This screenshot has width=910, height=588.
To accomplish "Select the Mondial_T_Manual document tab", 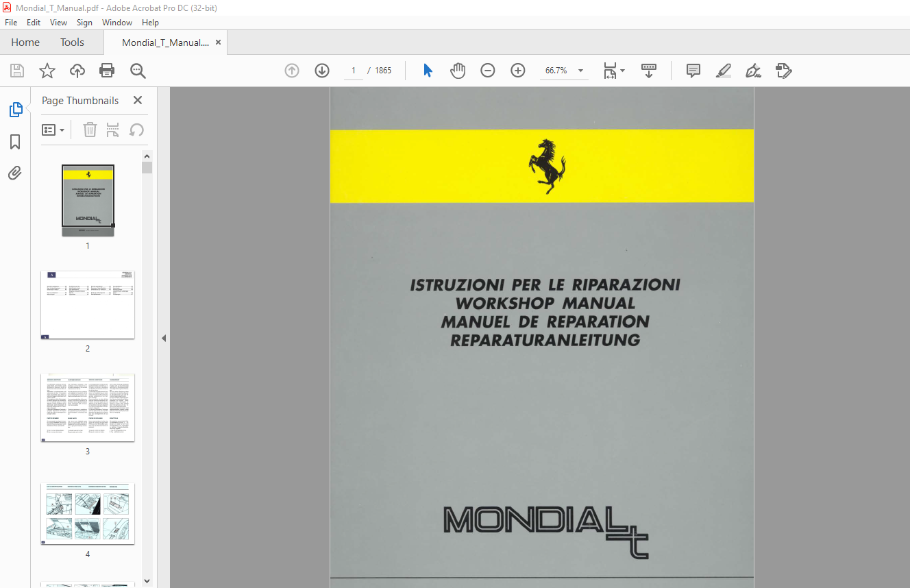I will point(165,42).
